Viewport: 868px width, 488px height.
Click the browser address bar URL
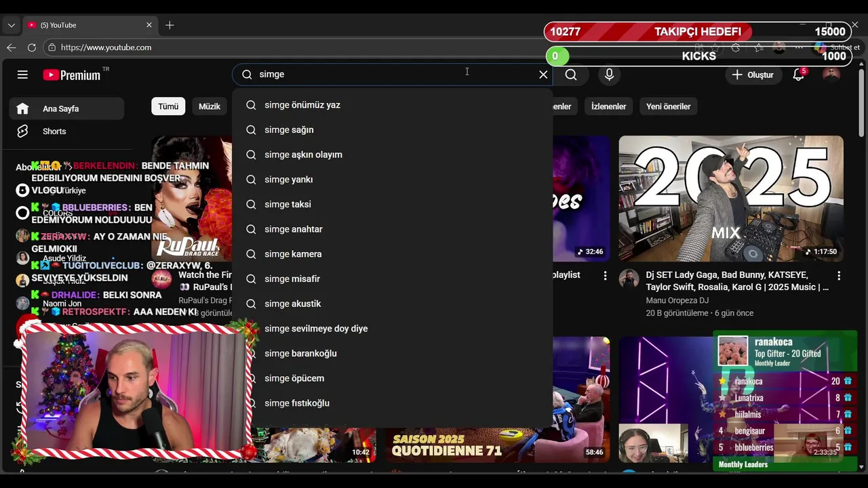pyautogui.click(x=106, y=47)
